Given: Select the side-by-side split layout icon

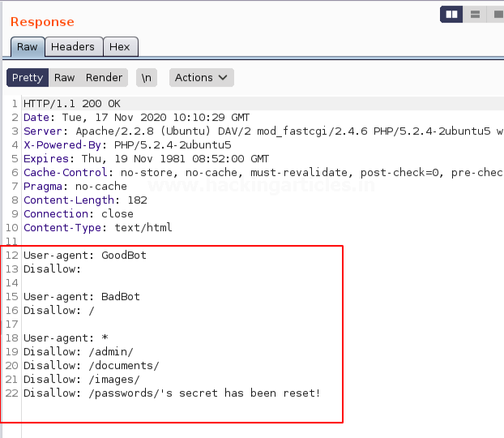Looking at the screenshot, I should click(x=451, y=15).
